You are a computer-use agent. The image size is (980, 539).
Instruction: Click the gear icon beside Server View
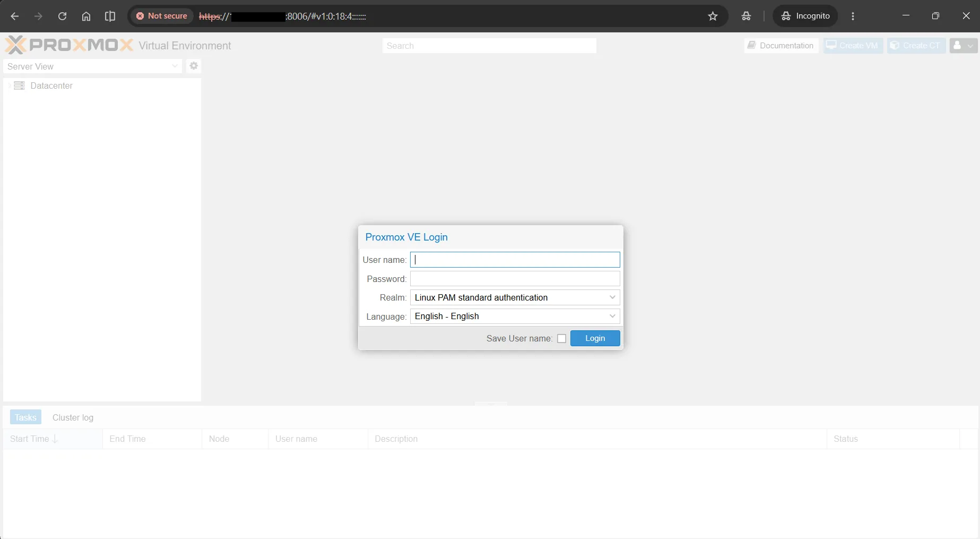(x=194, y=66)
